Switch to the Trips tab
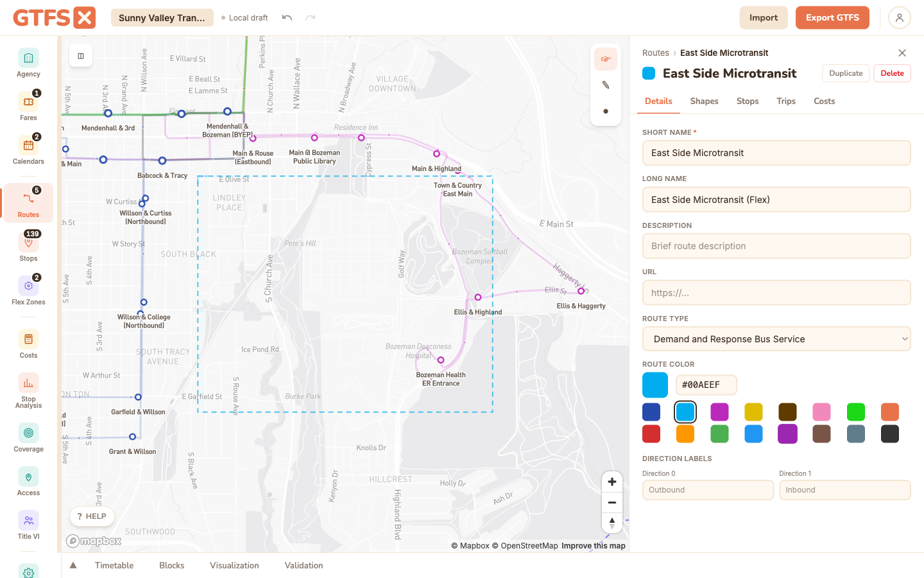Screen dimensions: 924x578 [786, 101]
